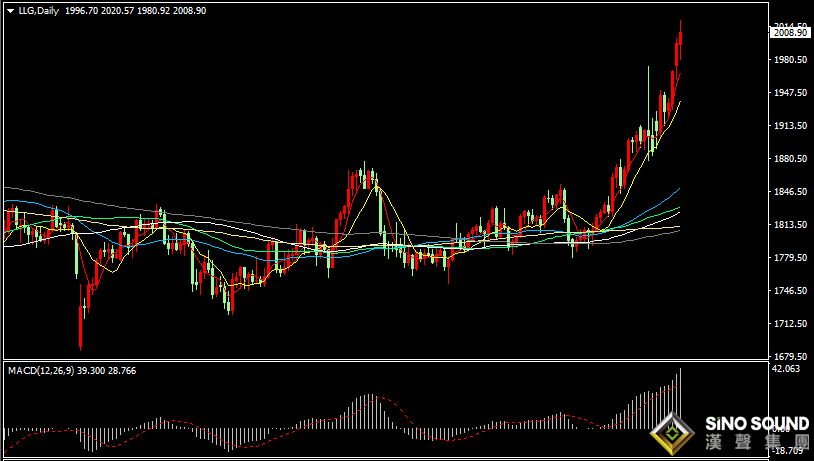Screen dimensions: 814x461
Task: Click the 1679.50 price axis label
Action: [790, 357]
